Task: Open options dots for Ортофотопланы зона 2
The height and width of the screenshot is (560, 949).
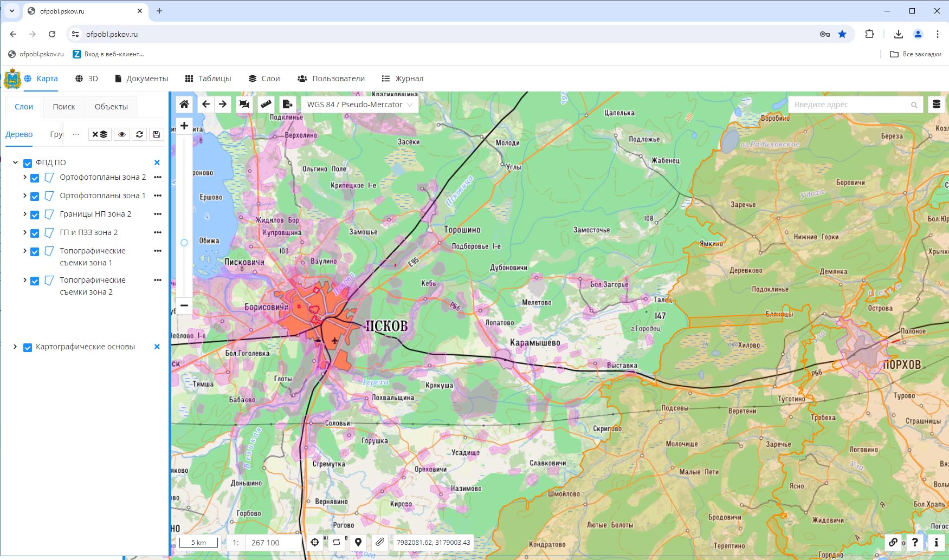Action: pyautogui.click(x=158, y=177)
